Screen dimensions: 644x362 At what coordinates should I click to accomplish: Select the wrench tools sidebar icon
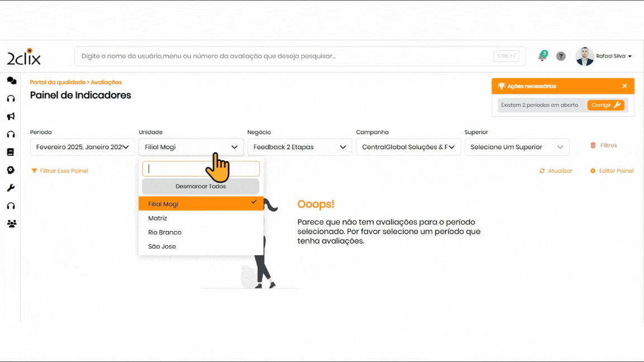[x=11, y=188]
